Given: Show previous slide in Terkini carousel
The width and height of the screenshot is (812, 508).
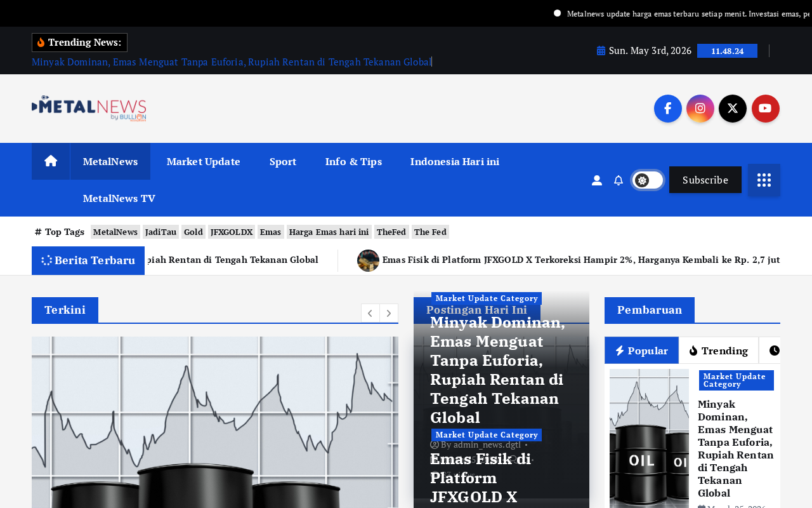Looking at the screenshot, I should point(370,313).
